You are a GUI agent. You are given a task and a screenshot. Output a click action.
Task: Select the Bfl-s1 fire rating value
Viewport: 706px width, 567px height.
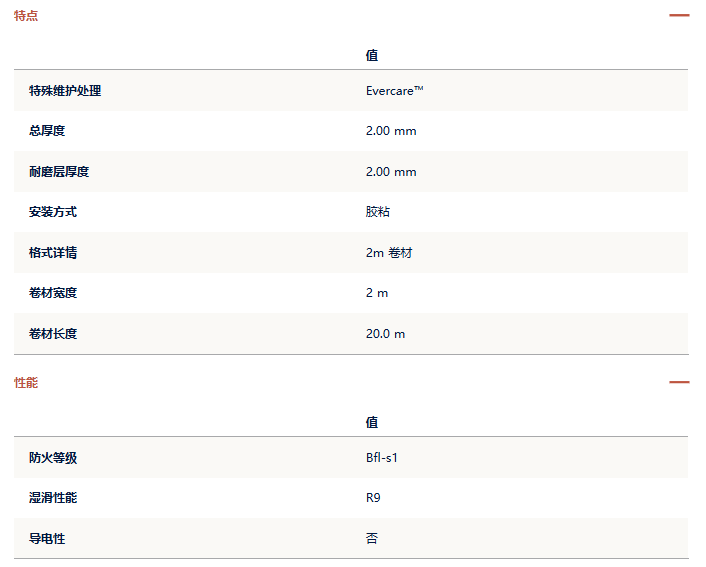[381, 458]
